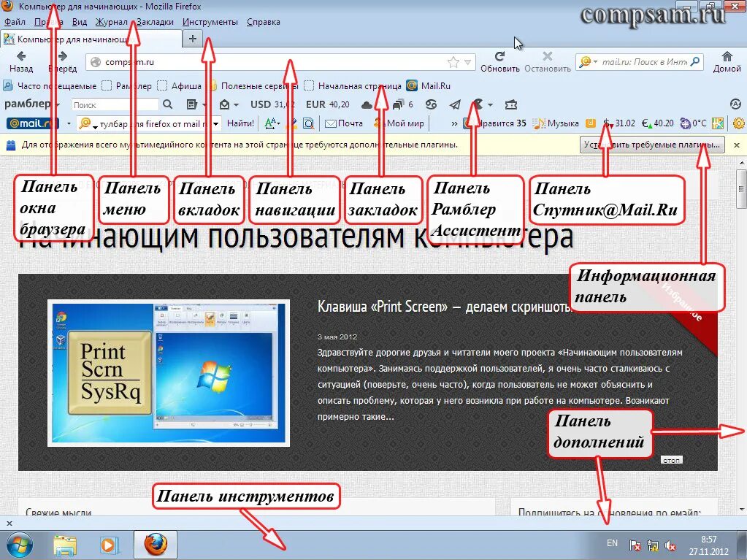Click the Rambler Поиск input field
This screenshot has height=560, width=747.
115,104
